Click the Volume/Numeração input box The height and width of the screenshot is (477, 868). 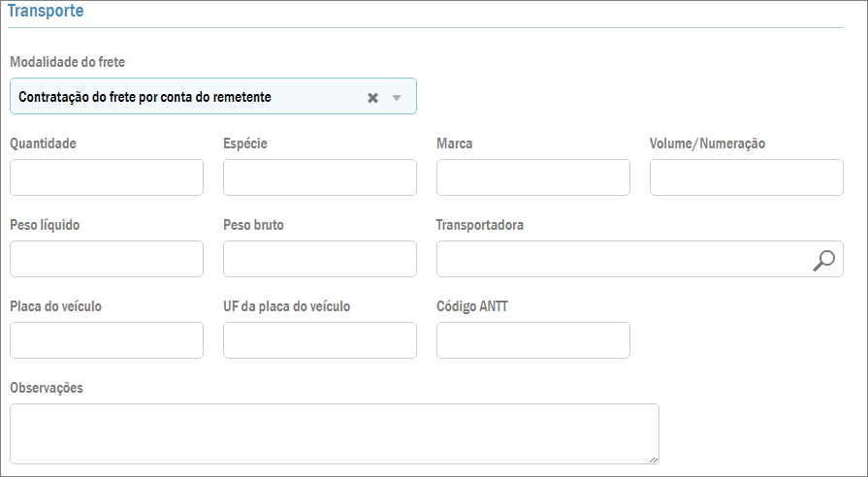click(747, 177)
